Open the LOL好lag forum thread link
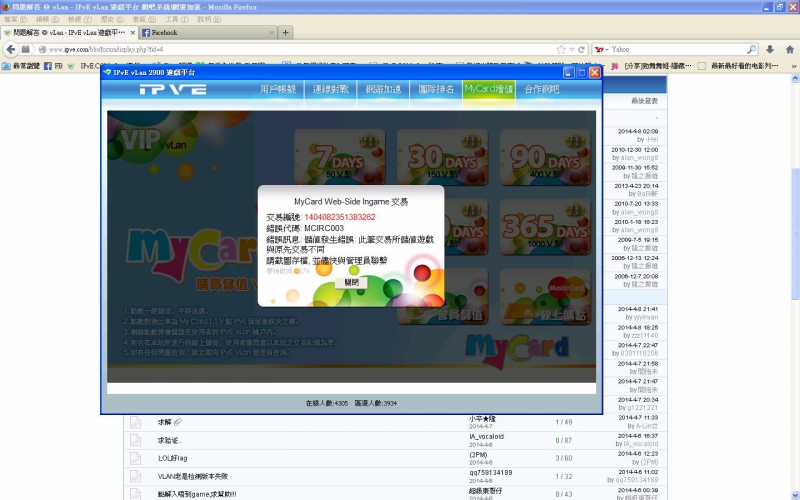The image size is (800, 500). click(174, 458)
